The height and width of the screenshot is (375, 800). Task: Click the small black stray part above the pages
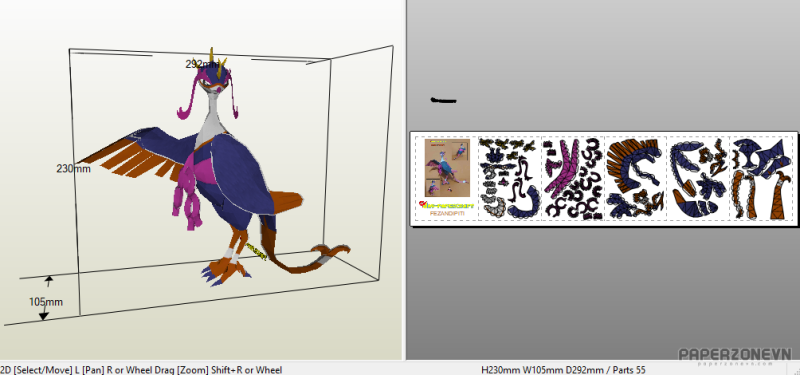click(x=443, y=101)
